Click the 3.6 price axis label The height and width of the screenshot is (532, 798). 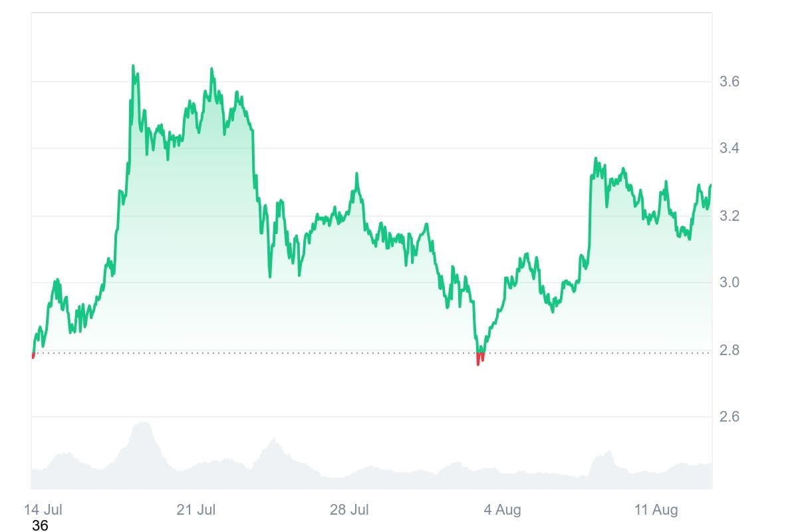[730, 82]
